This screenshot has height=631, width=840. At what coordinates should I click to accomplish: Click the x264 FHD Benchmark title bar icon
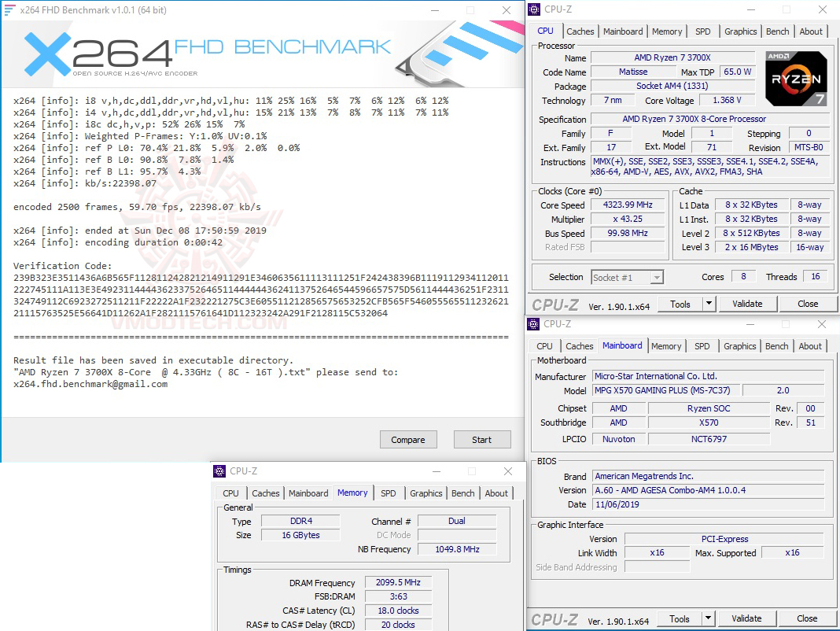(x=9, y=9)
